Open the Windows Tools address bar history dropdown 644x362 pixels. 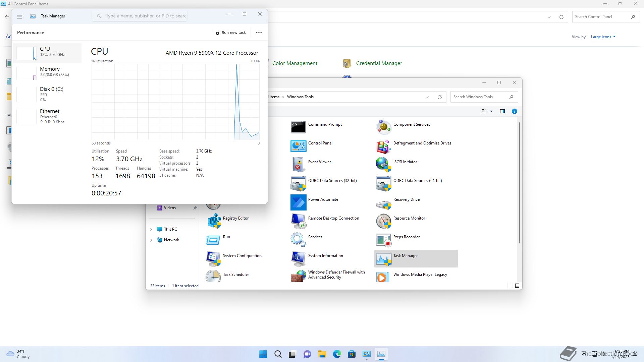coord(427,97)
